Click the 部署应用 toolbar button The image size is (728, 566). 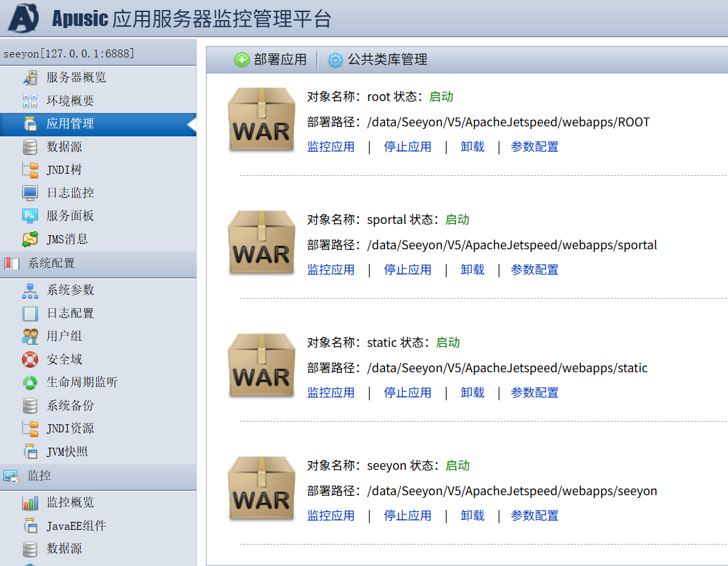click(x=270, y=59)
